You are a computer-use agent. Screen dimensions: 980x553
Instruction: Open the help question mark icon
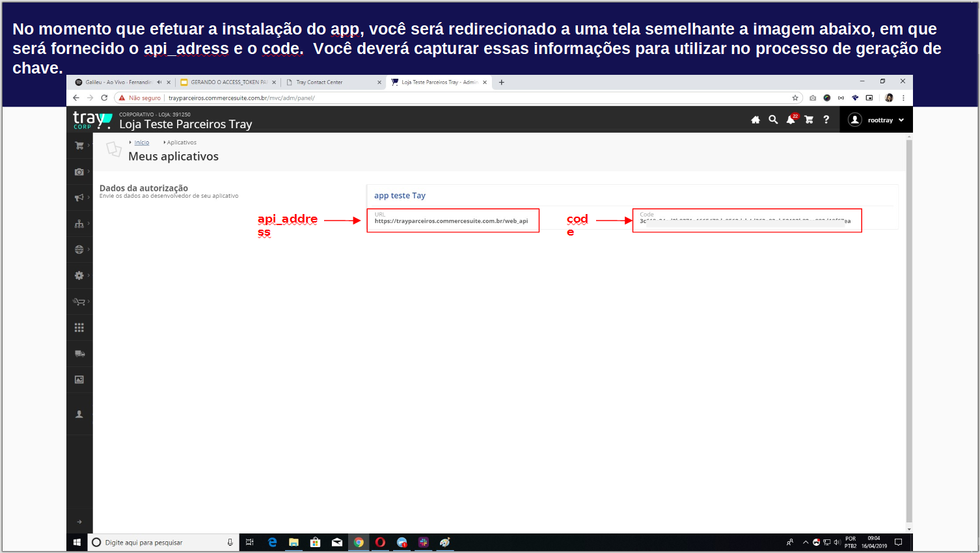pos(826,120)
